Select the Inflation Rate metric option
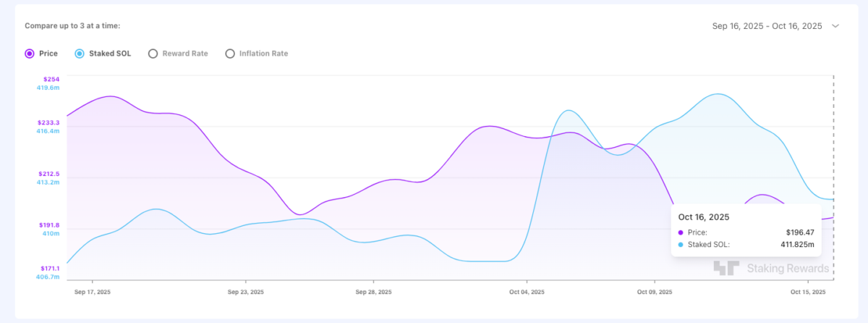868x323 pixels. click(x=231, y=54)
